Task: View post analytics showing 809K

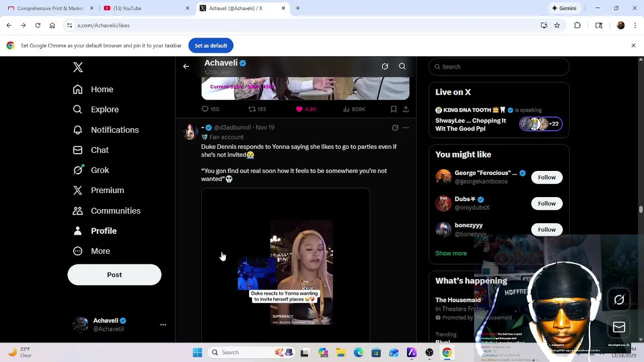Action: click(x=354, y=109)
